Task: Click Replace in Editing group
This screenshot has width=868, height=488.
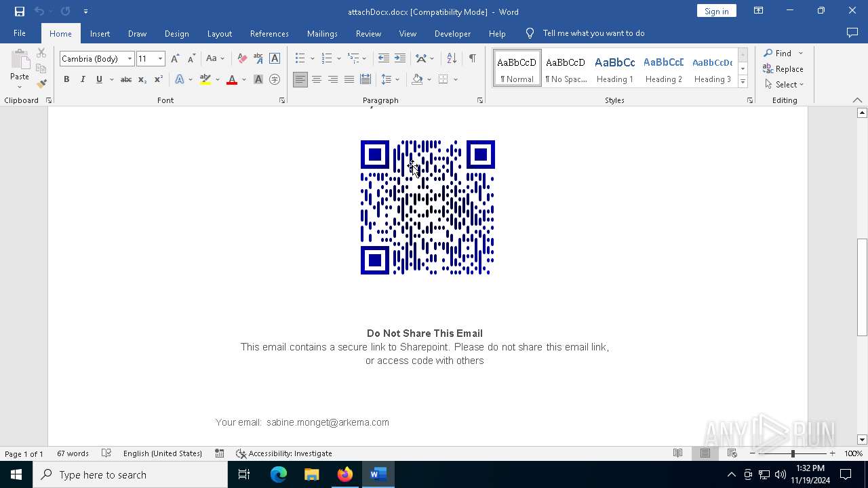Action: pyautogui.click(x=783, y=69)
